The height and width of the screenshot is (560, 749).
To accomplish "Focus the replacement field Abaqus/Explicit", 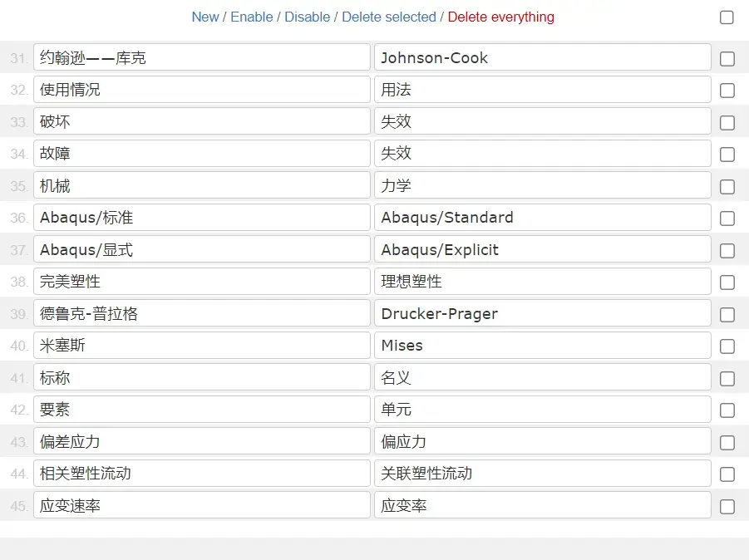I will coord(543,249).
